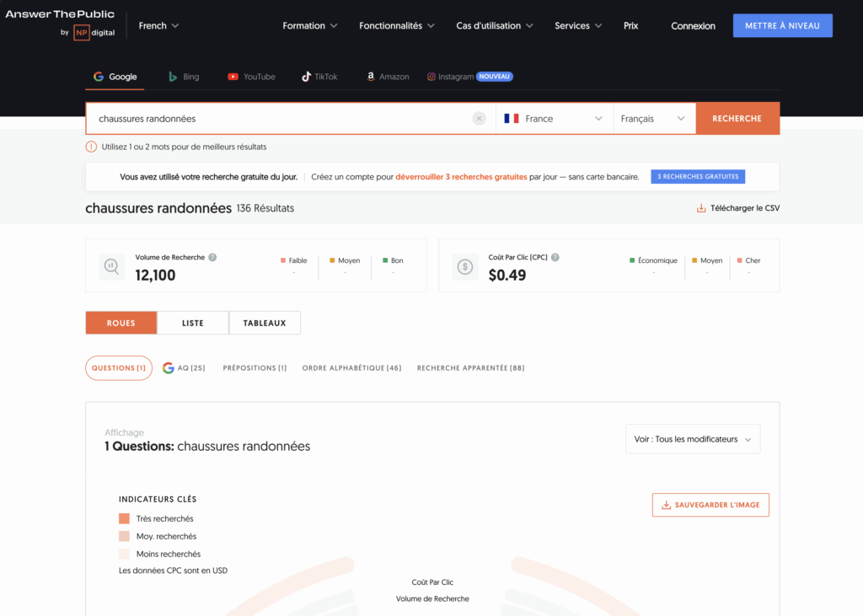Image resolution: width=863 pixels, height=616 pixels.
Task: Click the Moy. recherchés color swatch
Action: tap(125, 536)
